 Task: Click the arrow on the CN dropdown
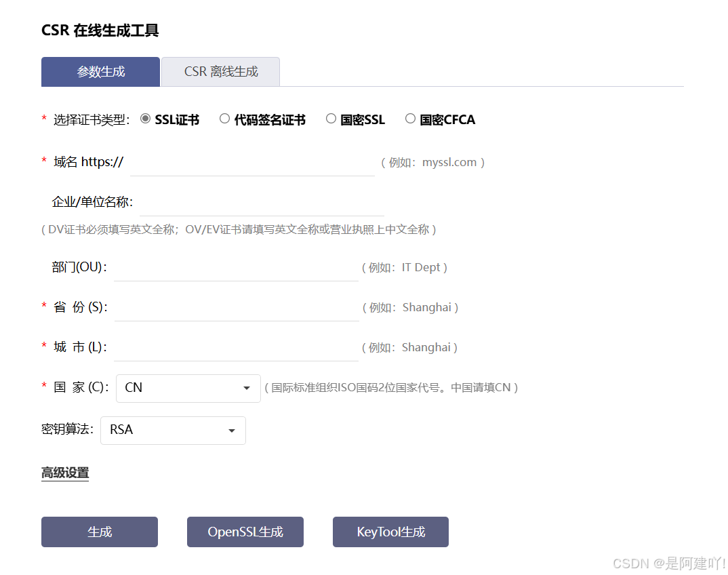(246, 389)
